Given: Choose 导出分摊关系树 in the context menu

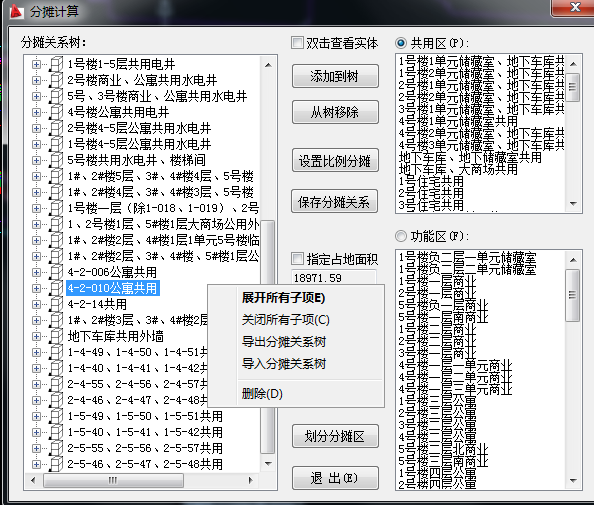Looking at the screenshot, I should tap(284, 342).
